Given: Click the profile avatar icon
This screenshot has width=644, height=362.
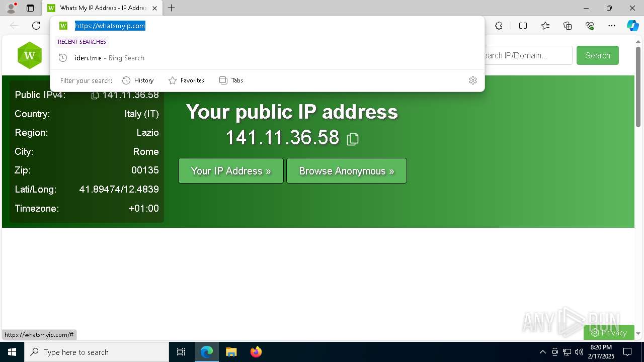Looking at the screenshot, I should pos(11,8).
